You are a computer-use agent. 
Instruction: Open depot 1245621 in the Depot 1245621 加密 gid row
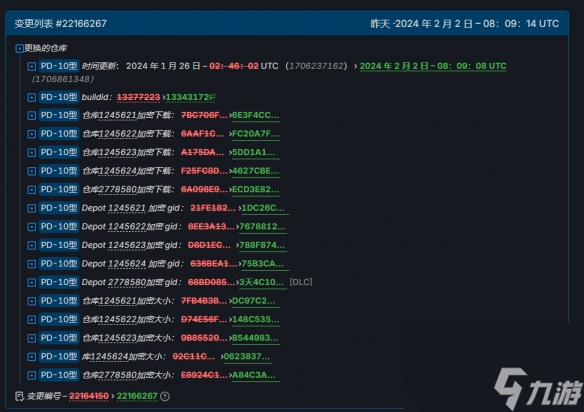127,208
